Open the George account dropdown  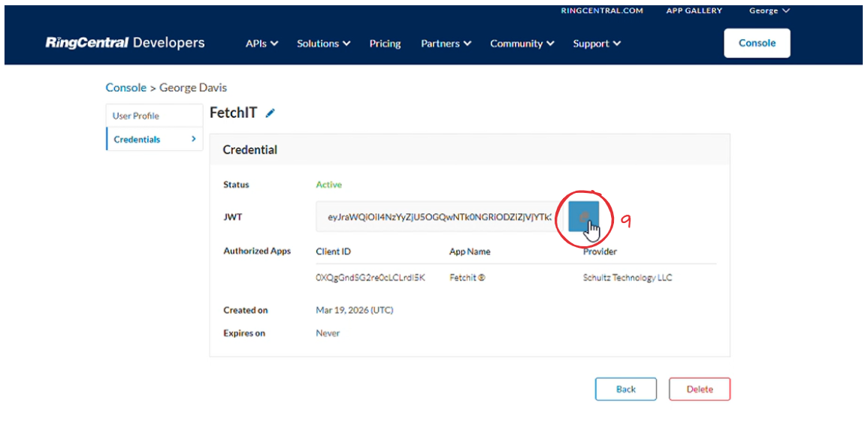pos(769,11)
